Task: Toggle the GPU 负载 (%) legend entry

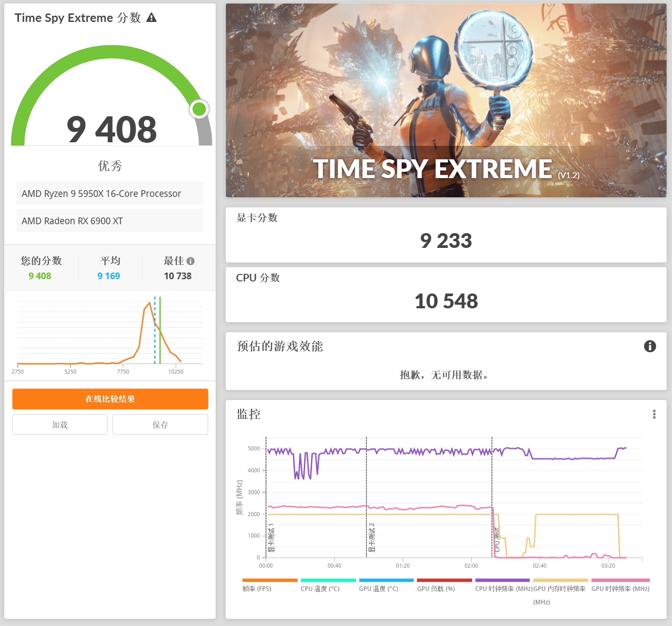Action: coord(444,585)
